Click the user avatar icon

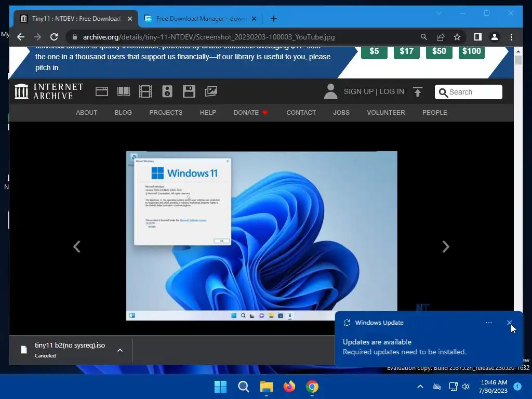[330, 91]
